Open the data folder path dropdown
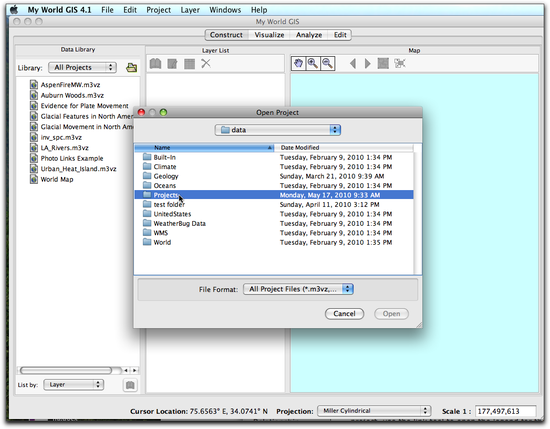 tap(277, 130)
